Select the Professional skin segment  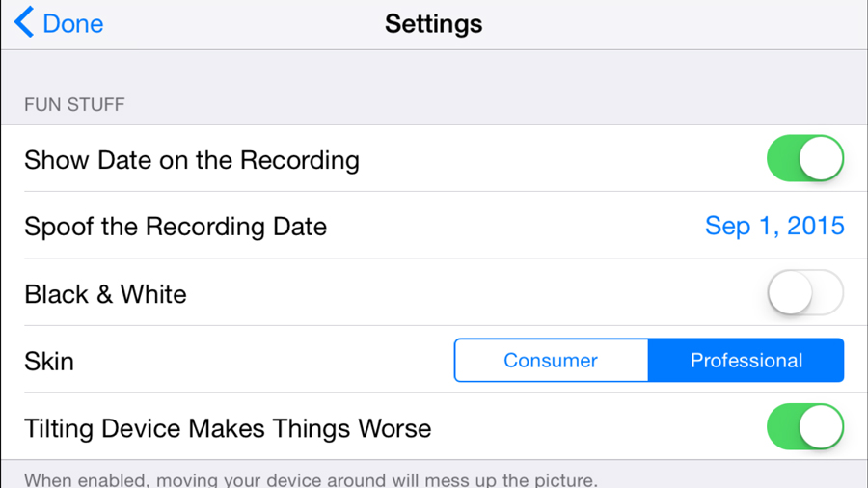[746, 361]
